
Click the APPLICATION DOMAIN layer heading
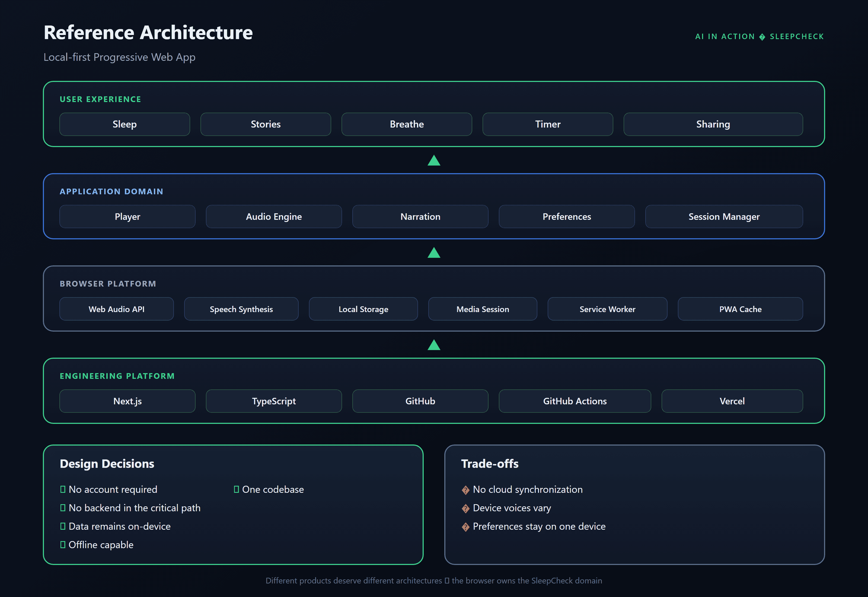point(111,192)
